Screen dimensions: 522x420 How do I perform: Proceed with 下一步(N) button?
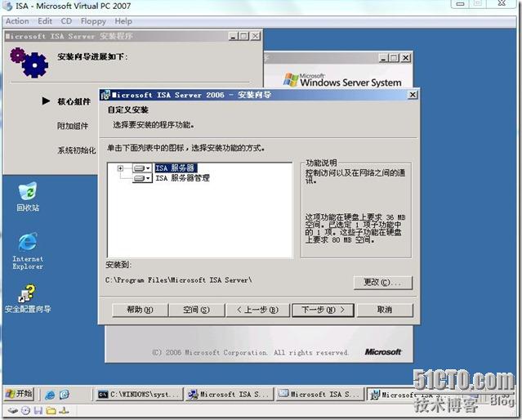coord(323,310)
